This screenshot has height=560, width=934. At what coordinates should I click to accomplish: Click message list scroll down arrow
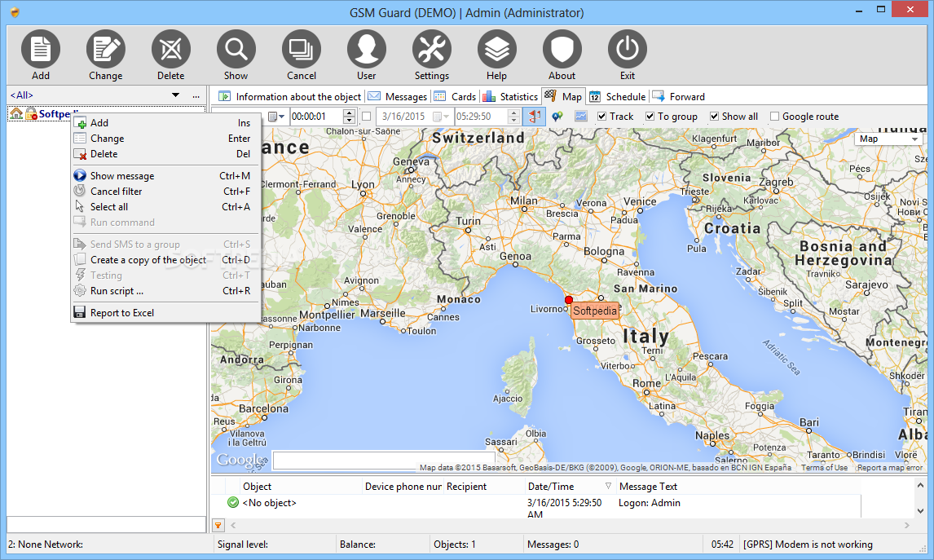click(920, 510)
